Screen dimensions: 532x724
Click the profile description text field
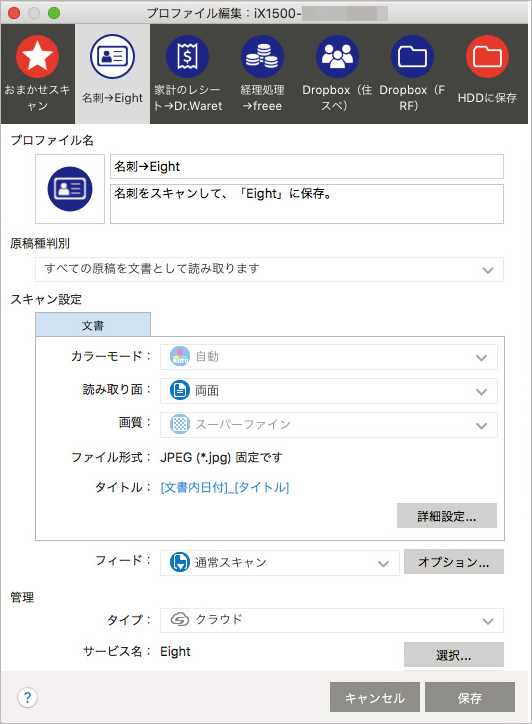(x=307, y=204)
